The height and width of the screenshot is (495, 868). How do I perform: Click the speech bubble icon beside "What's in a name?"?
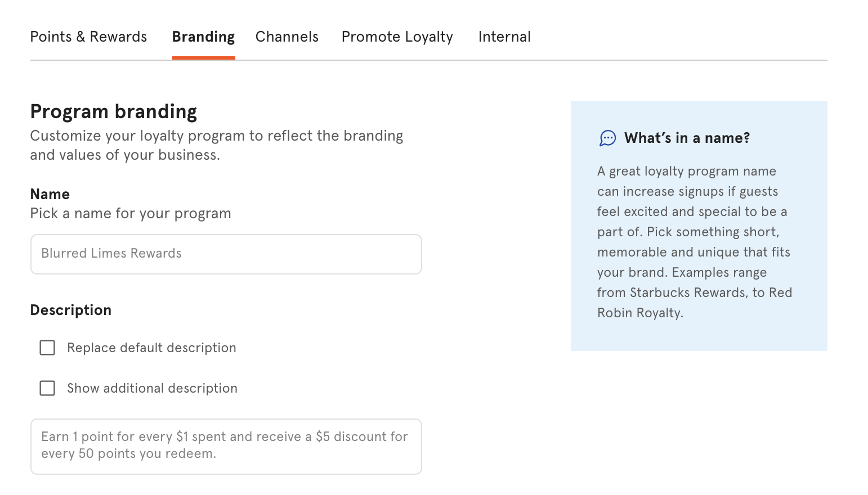coord(607,138)
